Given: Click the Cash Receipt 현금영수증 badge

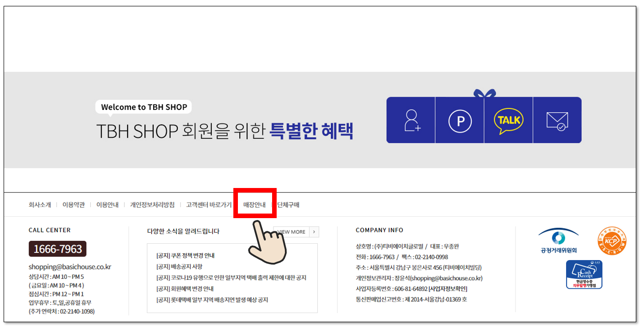Looking at the screenshot, I should pos(584,274).
